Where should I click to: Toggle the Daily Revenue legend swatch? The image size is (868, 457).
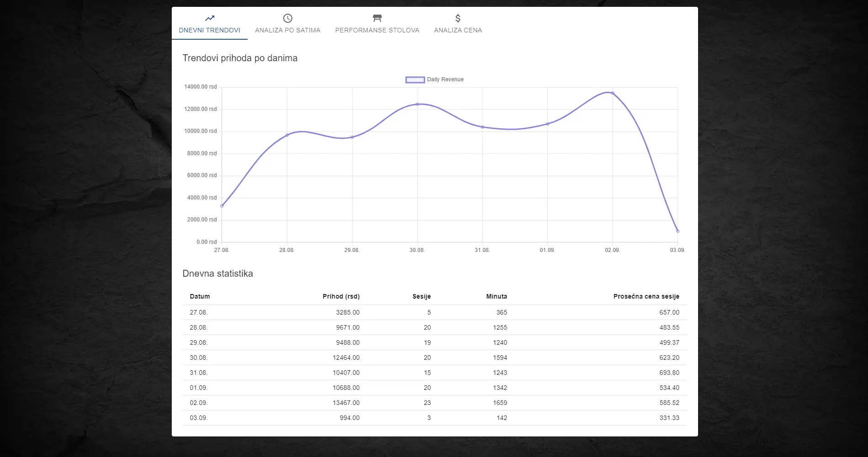[x=415, y=80]
